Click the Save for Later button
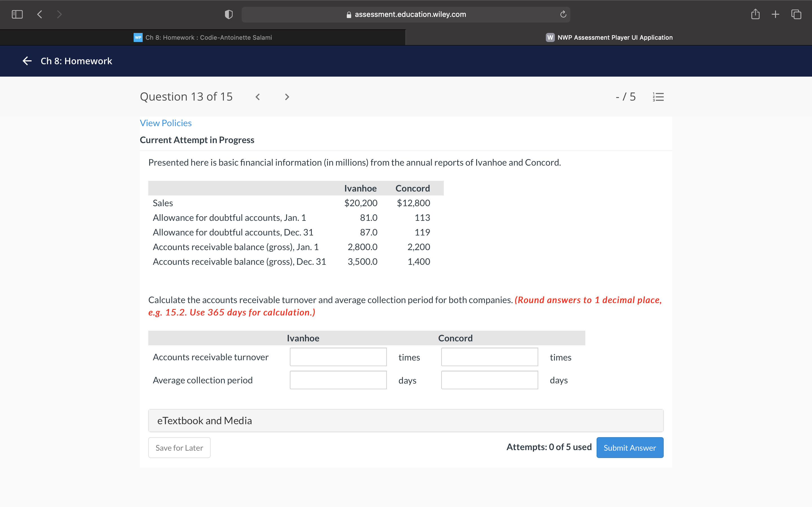 [x=179, y=447]
